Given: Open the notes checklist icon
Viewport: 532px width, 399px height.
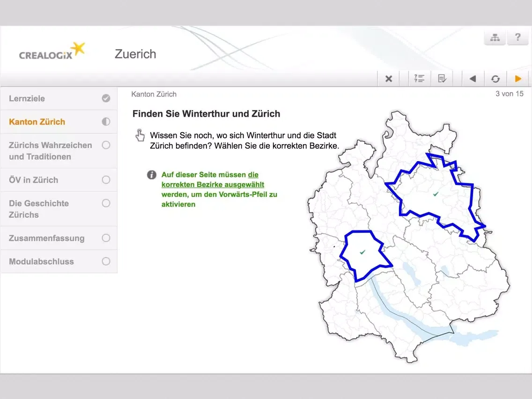Looking at the screenshot, I should coord(442,79).
